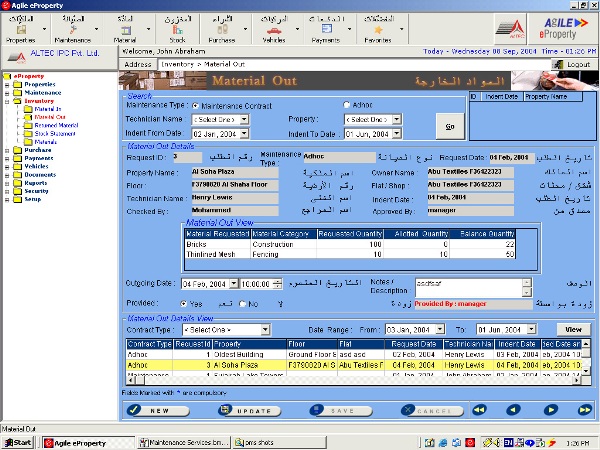This screenshot has height=450, width=600.
Task: Click the previous record arrow button
Action: pyautogui.click(x=513, y=410)
